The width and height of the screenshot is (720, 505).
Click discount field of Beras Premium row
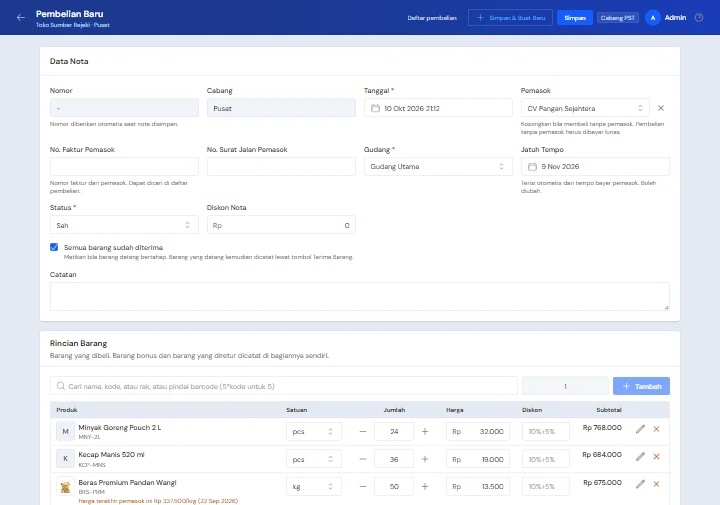click(x=546, y=487)
